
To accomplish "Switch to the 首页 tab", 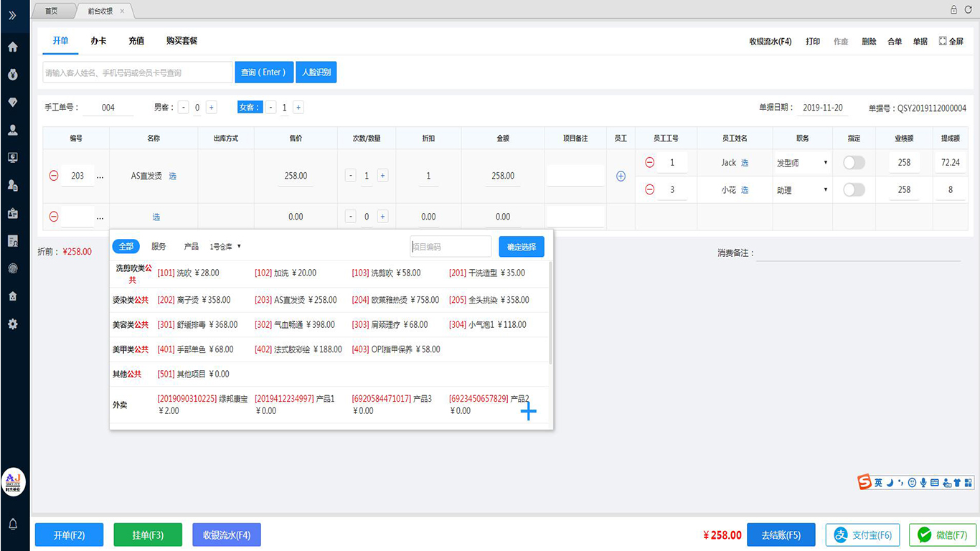I will click(52, 11).
